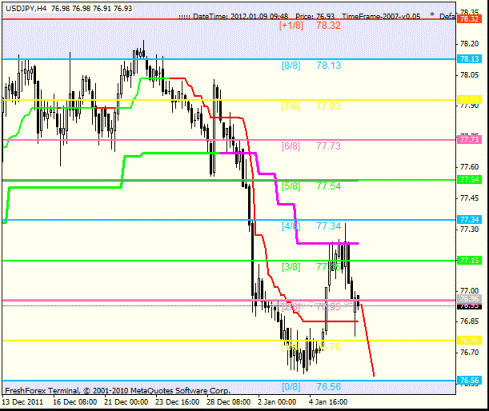Click the green 77.54 price-axis tag
This screenshot has width=489, height=411.
coord(469,180)
